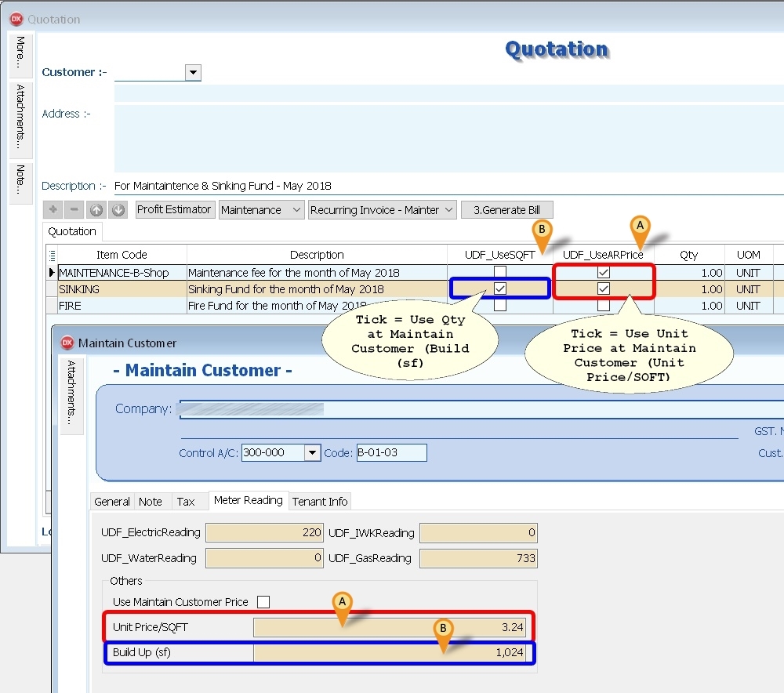Toggle UDF_UseARPrice for MAINTENANCE-B-Shop row
This screenshot has width=784, height=693.
coord(603,273)
